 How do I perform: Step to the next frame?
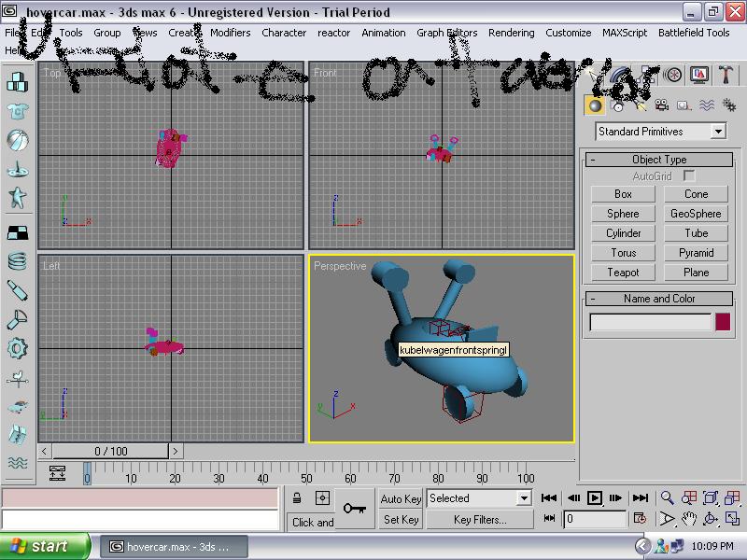tap(616, 498)
